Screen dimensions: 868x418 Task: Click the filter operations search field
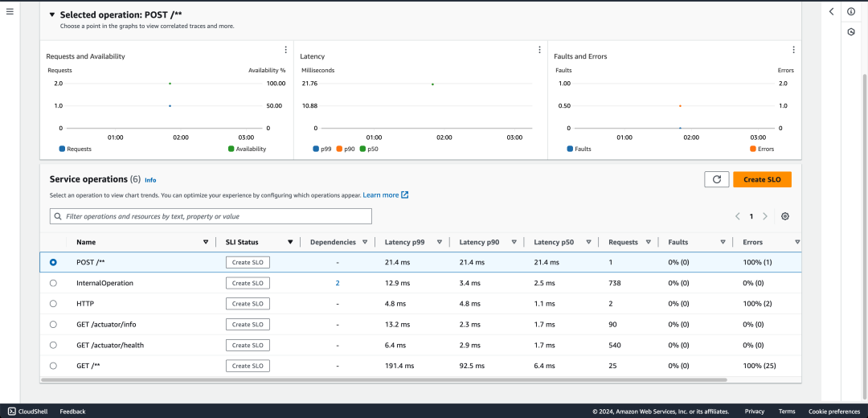(211, 216)
